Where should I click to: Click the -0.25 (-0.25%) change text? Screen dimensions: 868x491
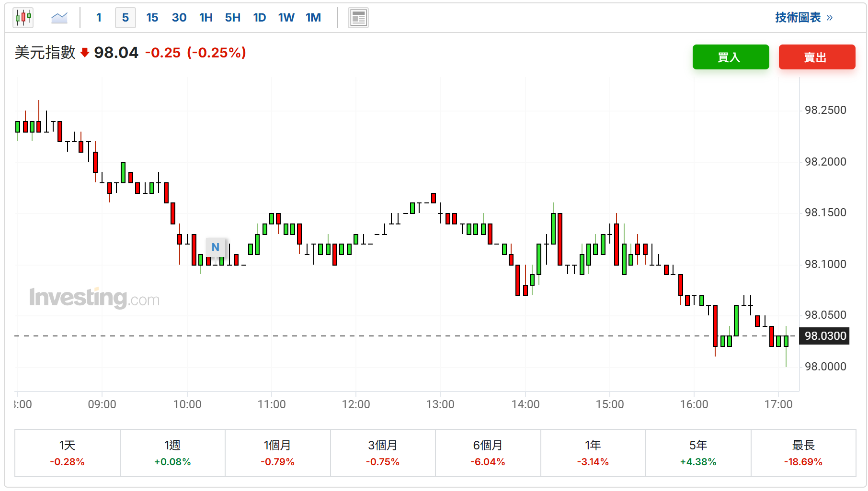[x=195, y=53]
